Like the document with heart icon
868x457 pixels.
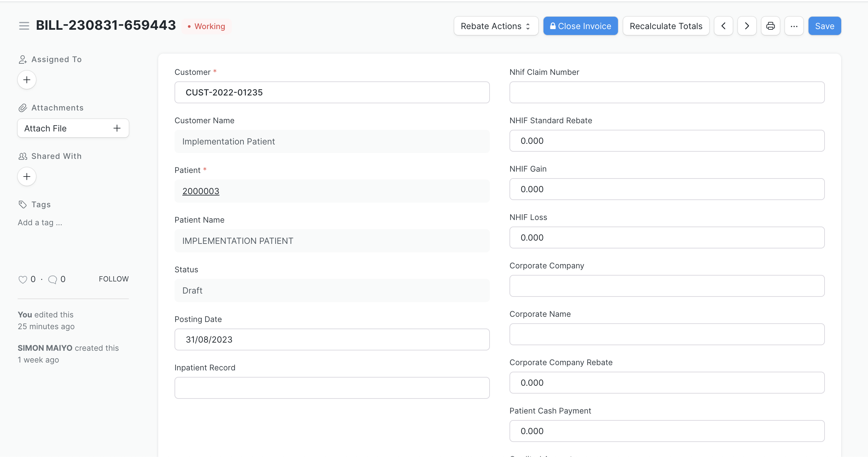coord(23,279)
